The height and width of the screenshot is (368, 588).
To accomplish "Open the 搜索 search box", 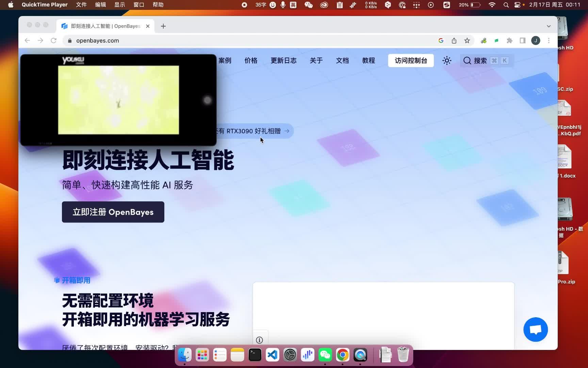I will click(487, 61).
